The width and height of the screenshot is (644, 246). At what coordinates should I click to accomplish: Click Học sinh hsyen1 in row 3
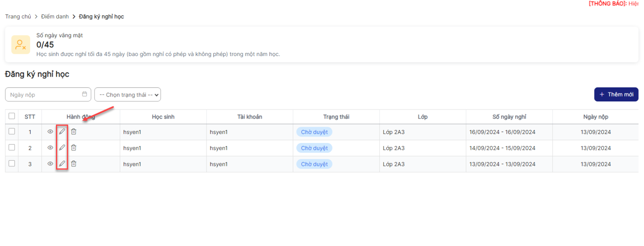tap(132, 164)
